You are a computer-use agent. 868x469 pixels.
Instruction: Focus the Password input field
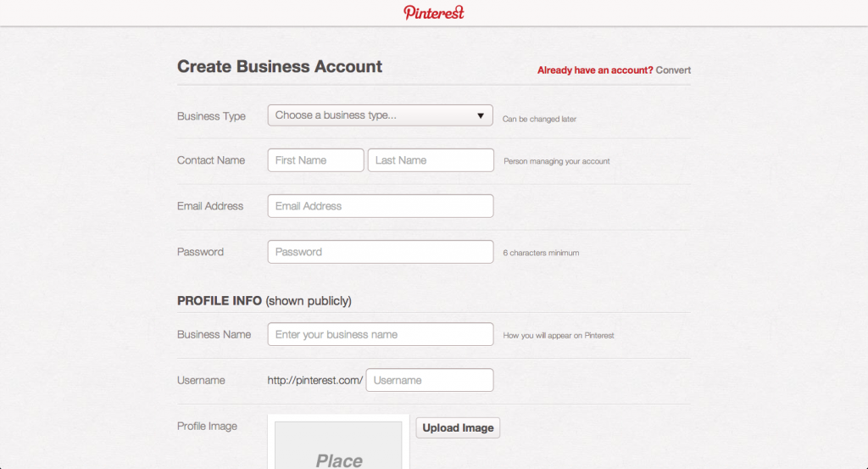381,252
